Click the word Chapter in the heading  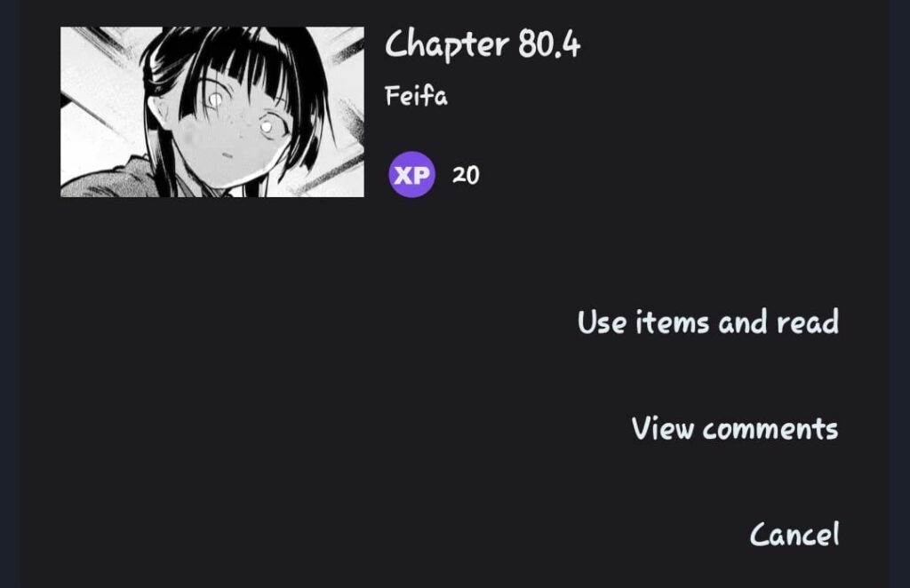(x=447, y=44)
